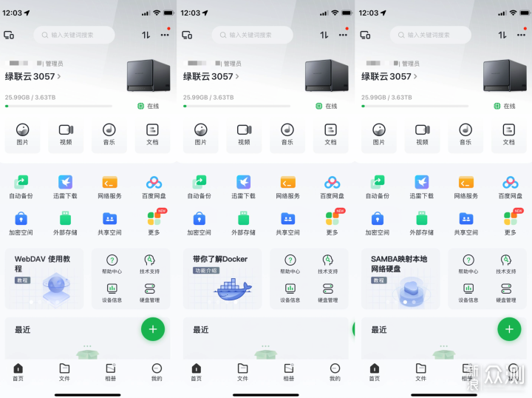Open 百度网盘 in the left screenshot
532x398 pixels.
(154, 187)
